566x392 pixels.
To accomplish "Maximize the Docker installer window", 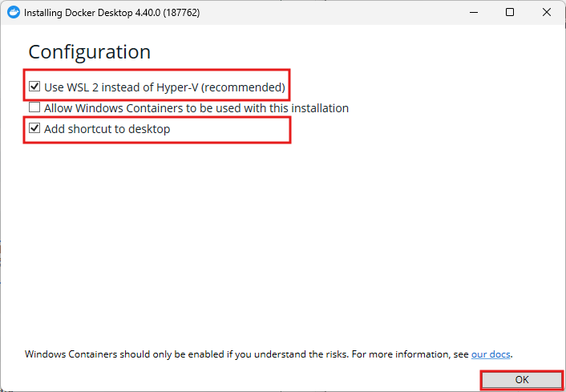I will (510, 12).
